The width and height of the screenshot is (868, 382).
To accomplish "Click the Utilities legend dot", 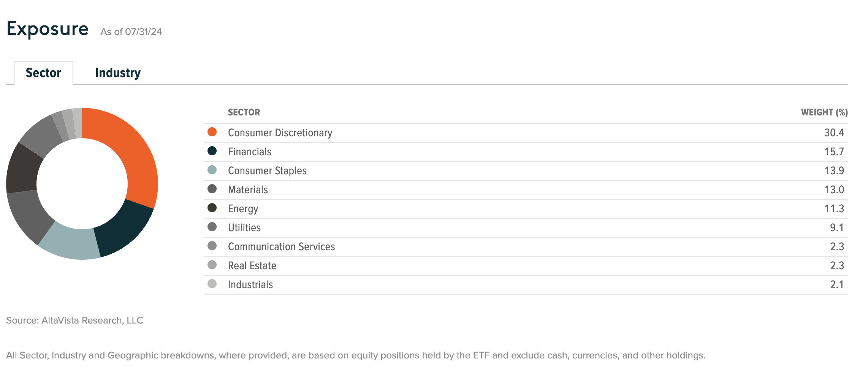I will click(212, 227).
